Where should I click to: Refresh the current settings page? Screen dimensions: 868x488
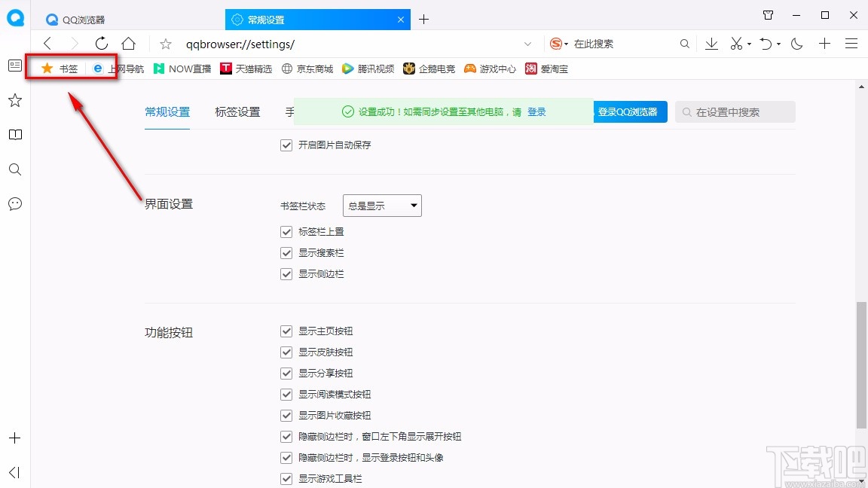[x=102, y=44]
